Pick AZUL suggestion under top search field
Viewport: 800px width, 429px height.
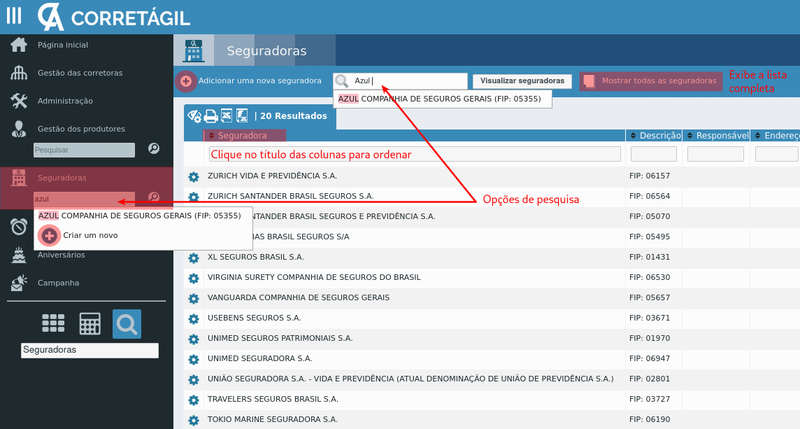[442, 99]
